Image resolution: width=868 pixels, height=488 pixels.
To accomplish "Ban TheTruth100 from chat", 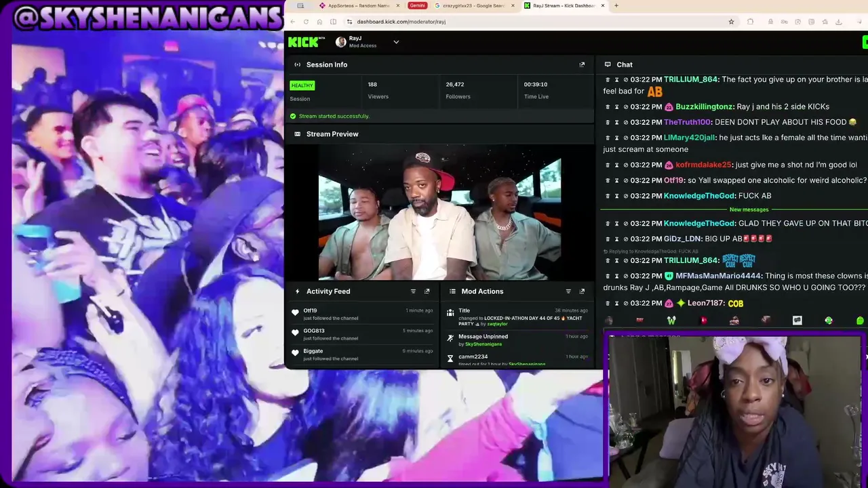I will point(625,123).
